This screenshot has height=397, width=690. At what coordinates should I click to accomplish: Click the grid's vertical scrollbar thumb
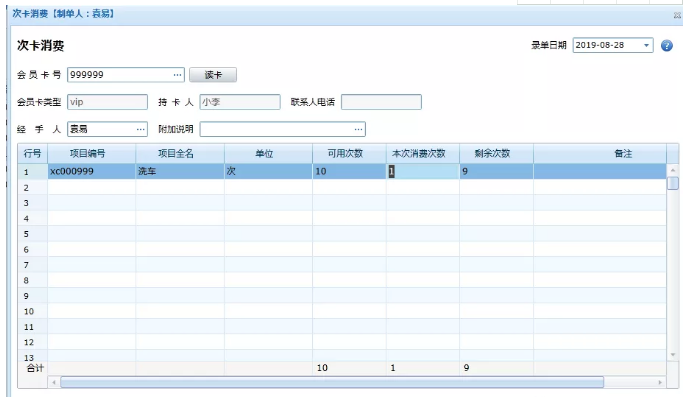pyautogui.click(x=673, y=183)
